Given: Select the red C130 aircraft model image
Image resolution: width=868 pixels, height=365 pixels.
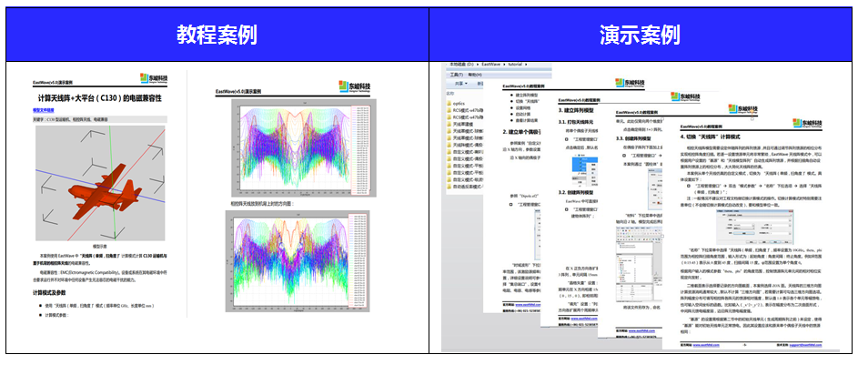Looking at the screenshot, I should tap(100, 183).
